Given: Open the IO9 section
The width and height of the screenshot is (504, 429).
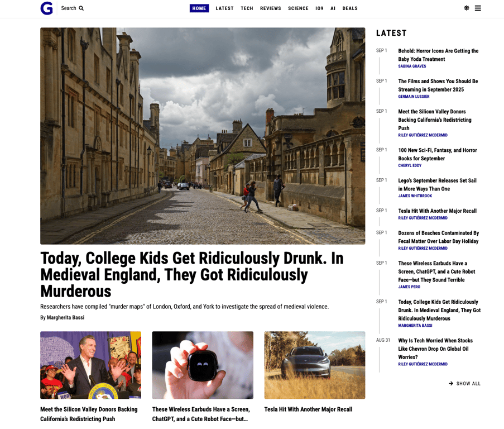Looking at the screenshot, I should coord(319,8).
